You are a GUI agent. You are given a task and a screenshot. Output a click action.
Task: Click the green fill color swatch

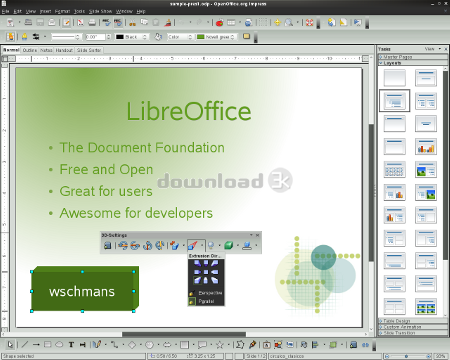click(x=201, y=37)
